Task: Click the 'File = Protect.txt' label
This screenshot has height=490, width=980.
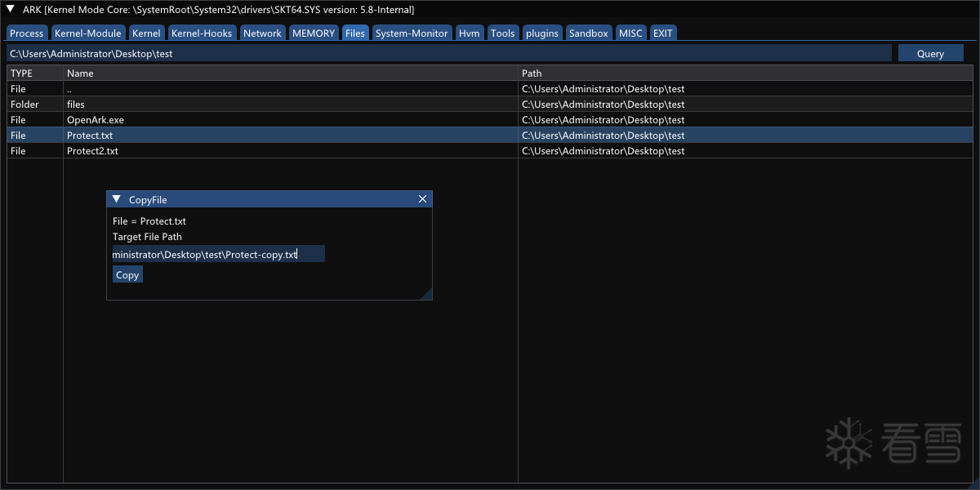Action: click(149, 220)
